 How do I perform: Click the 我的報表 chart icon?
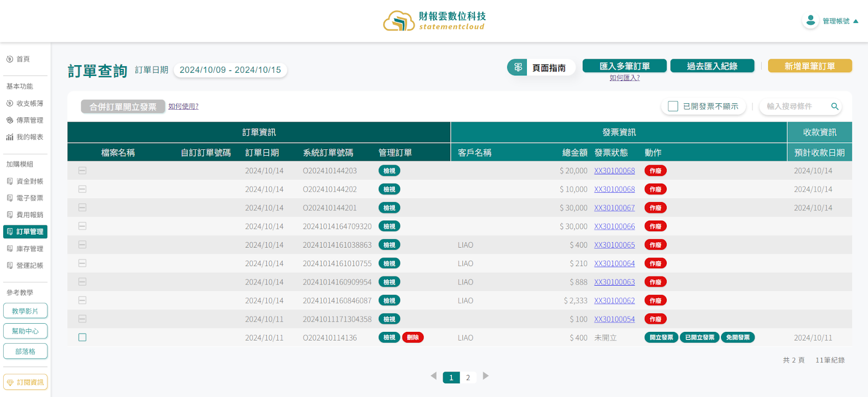pyautogui.click(x=10, y=137)
